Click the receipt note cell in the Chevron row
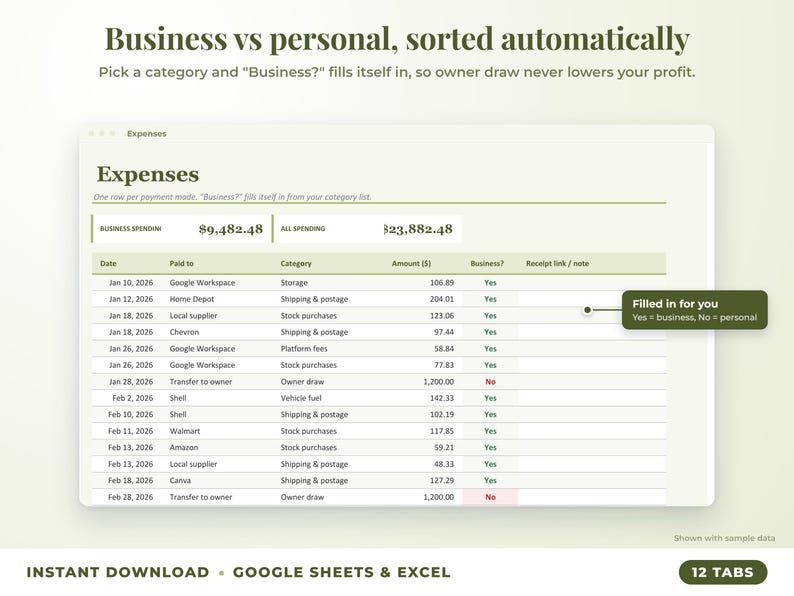Image resolution: width=794 pixels, height=596 pixels. click(591, 332)
